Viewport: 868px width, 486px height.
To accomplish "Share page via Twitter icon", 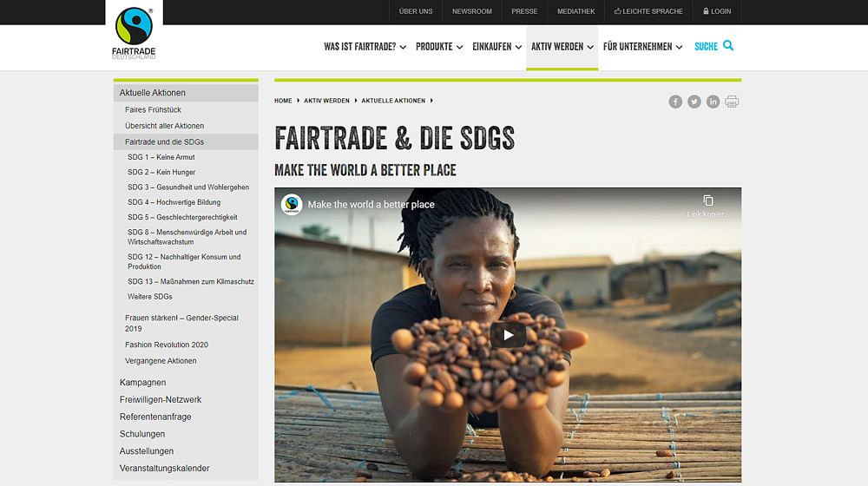I will click(694, 102).
